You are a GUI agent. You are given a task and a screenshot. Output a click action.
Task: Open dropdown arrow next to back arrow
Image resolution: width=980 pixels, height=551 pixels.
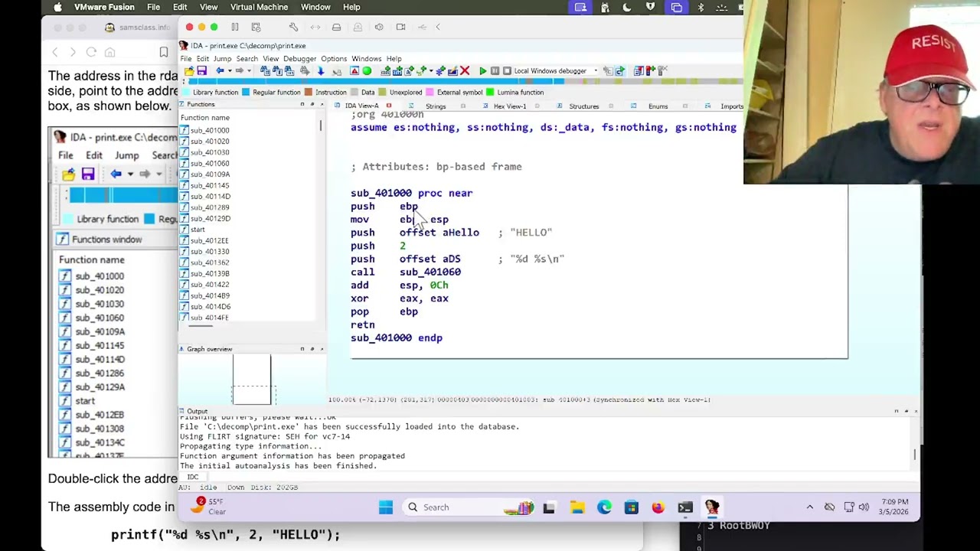coord(230,71)
